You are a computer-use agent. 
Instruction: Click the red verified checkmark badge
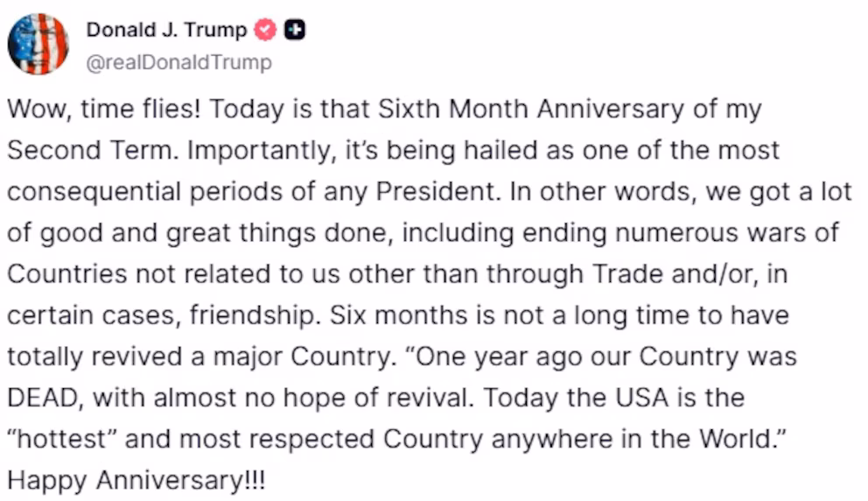tap(264, 31)
